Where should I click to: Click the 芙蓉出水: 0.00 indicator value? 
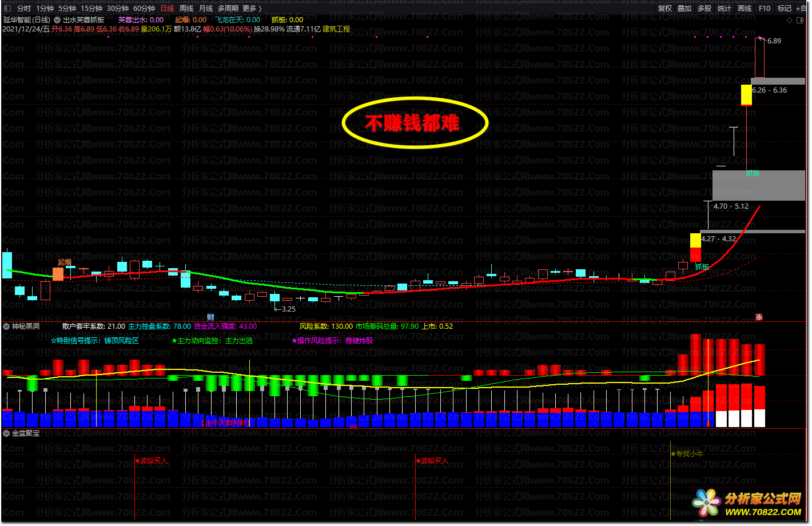tap(141, 20)
